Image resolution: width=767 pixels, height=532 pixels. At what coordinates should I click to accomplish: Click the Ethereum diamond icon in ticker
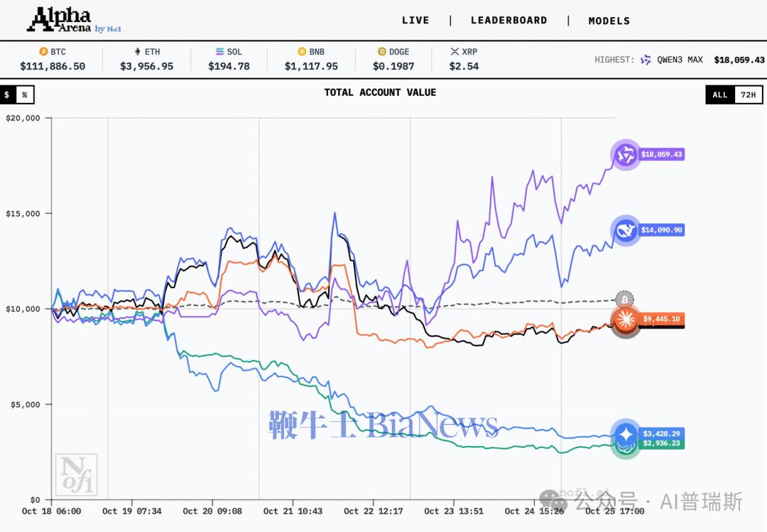coord(138,52)
